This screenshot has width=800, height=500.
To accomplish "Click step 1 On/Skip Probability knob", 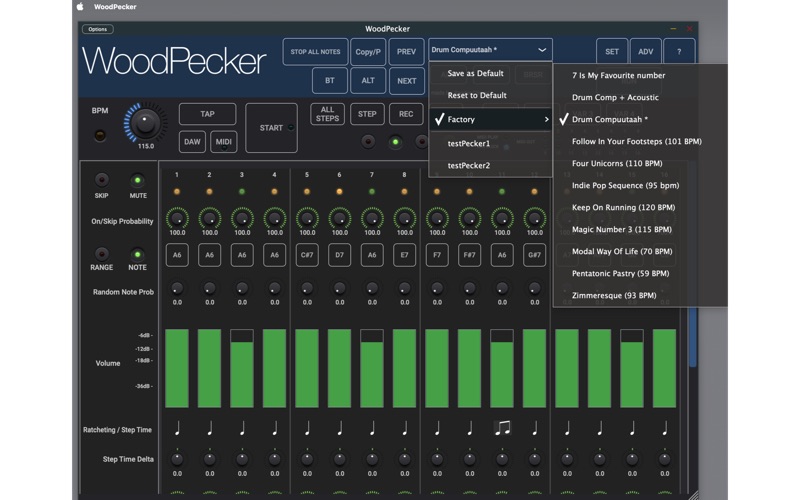I will point(177,218).
